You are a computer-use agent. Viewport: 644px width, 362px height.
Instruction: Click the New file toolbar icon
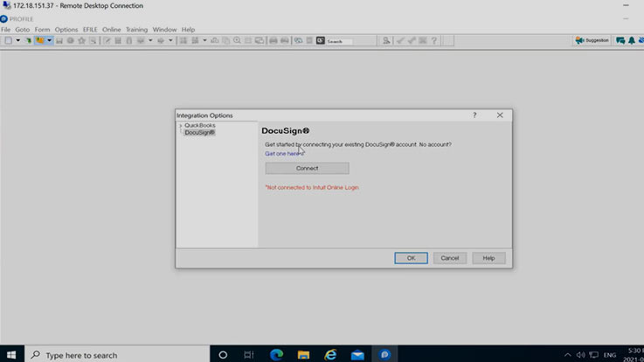(x=8, y=40)
